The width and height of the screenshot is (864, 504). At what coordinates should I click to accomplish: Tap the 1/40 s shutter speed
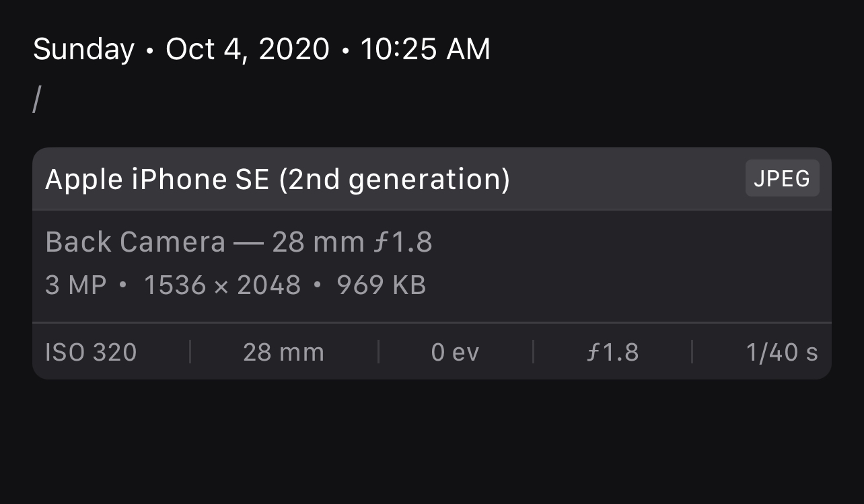click(x=781, y=352)
